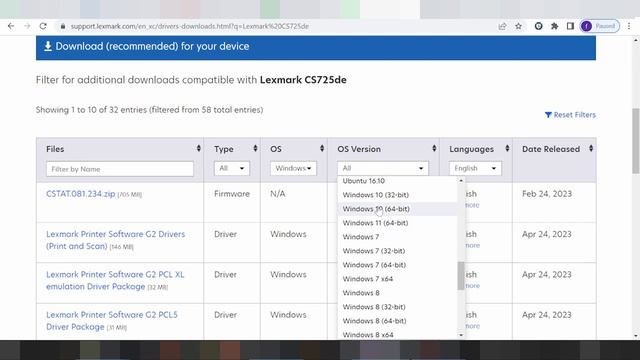Open G2 PCL XL emulation Driver Package
This screenshot has width=640, height=360.
pos(115,280)
